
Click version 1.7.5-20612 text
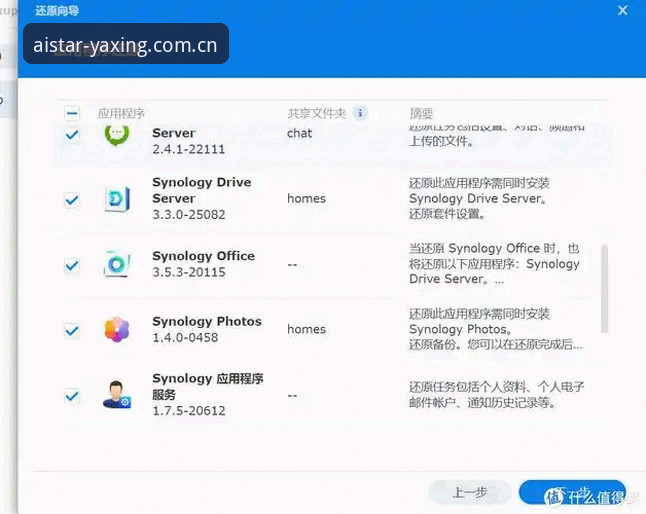tap(189, 411)
